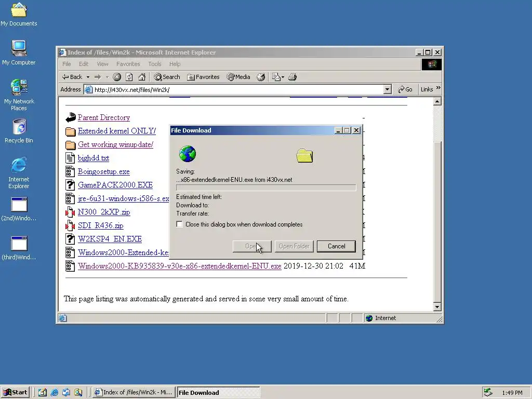Click the Back toolbar button
Viewport: 532px width, 399px height.
[x=73, y=77]
